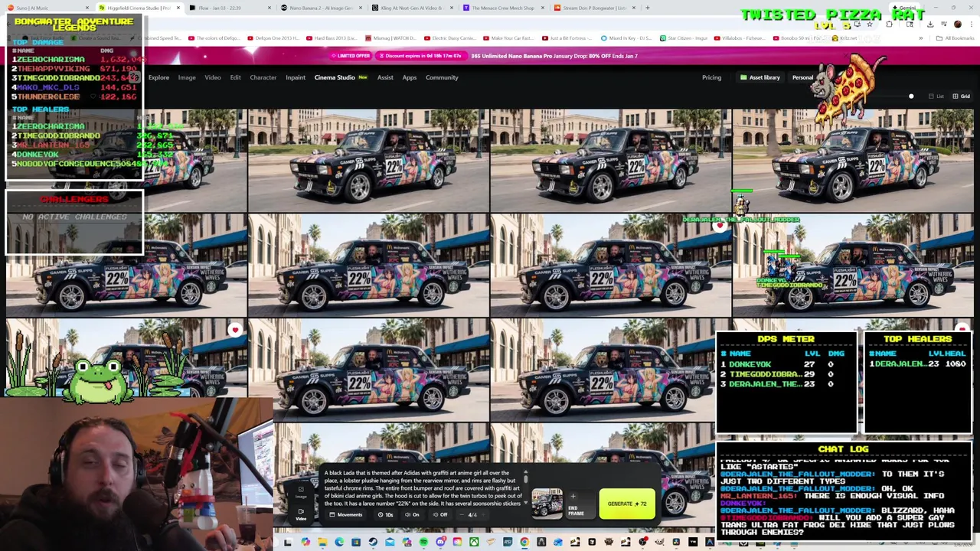980x551 pixels.
Task: Adjust the grid thumbnail size slider
Action: 911,96
